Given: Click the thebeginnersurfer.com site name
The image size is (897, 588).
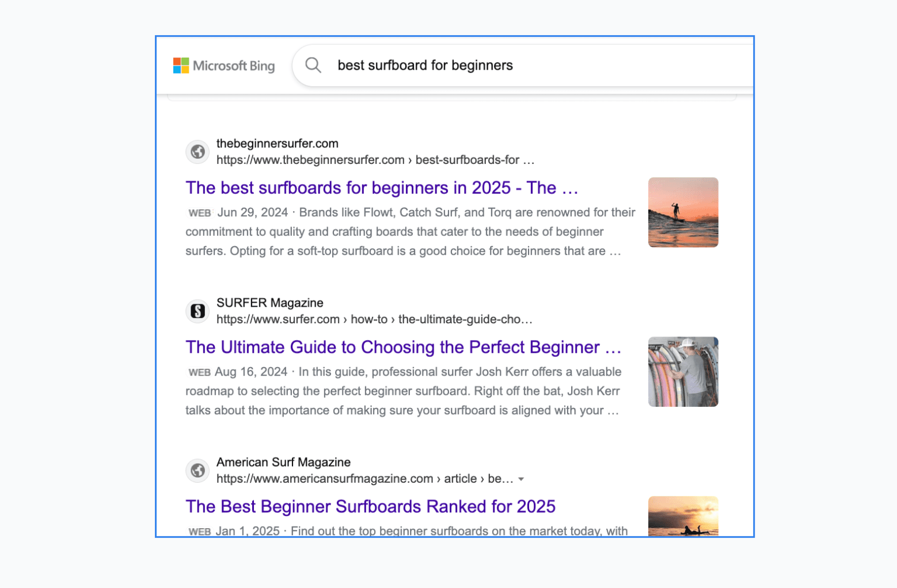Looking at the screenshot, I should pyautogui.click(x=277, y=144).
